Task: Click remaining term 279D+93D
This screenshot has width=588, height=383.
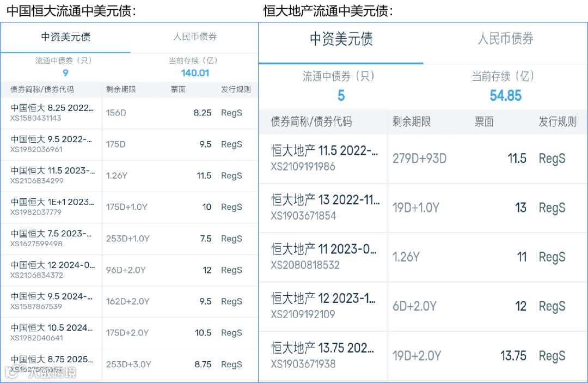Action: 419,159
